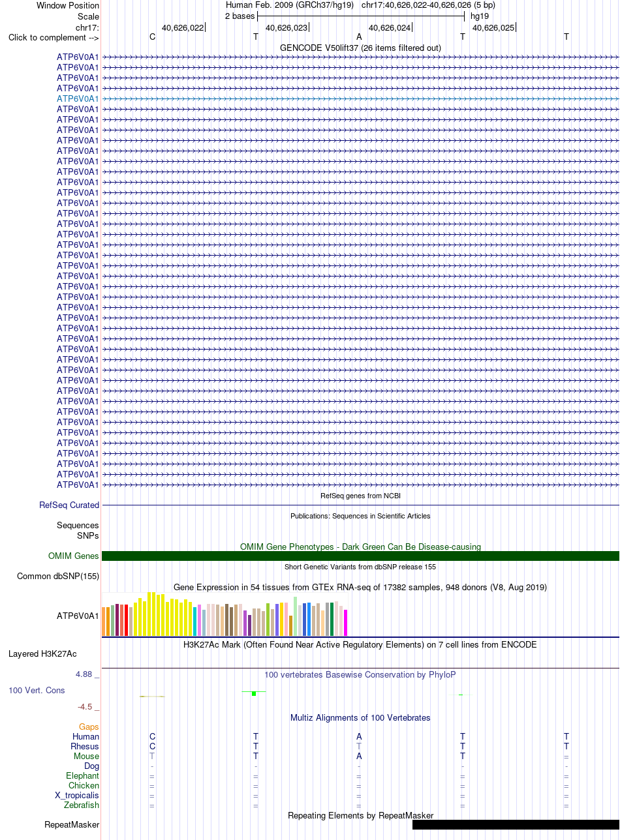Click the light-blue highlighted ATP6V0A1 transcript label
The height and width of the screenshot is (840, 620).
tap(78, 98)
